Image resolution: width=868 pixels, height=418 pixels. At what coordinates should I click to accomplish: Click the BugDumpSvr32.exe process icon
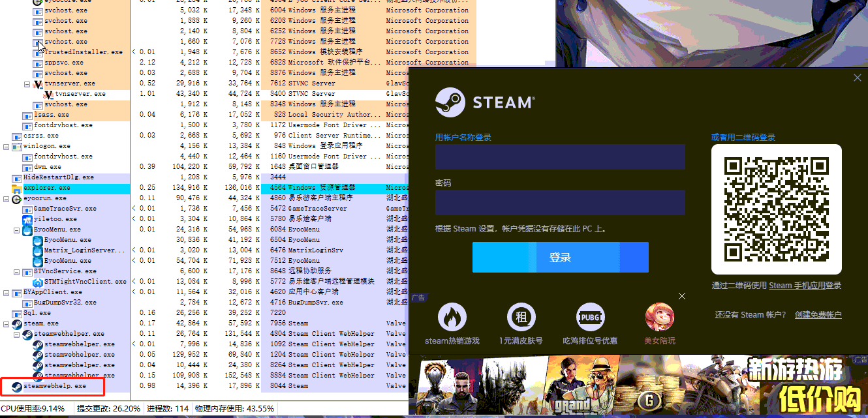pyautogui.click(x=27, y=303)
